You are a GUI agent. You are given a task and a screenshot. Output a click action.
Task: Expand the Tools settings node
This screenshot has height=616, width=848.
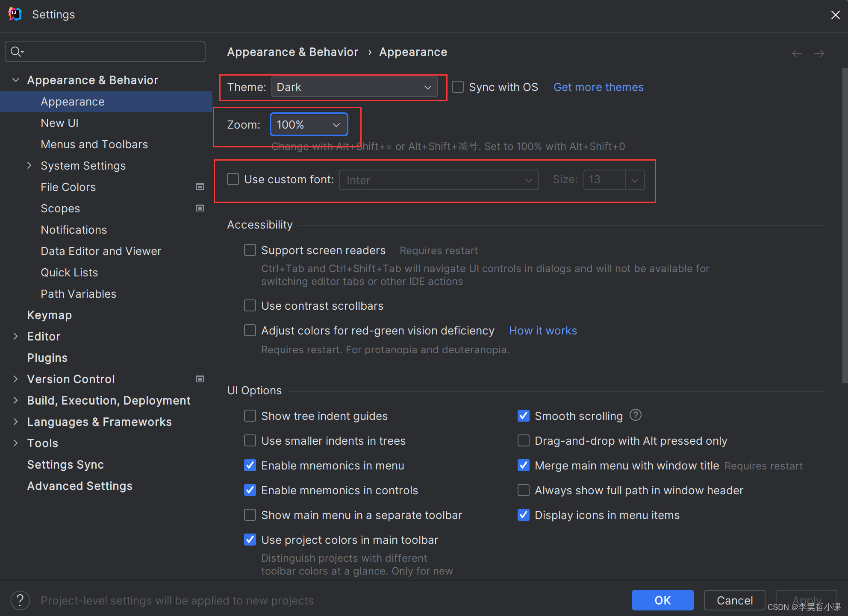pyautogui.click(x=16, y=443)
